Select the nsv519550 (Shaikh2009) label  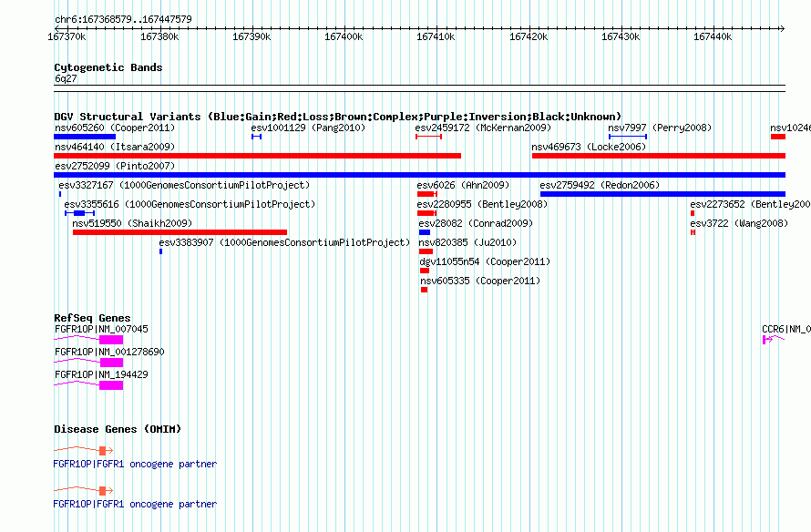pyautogui.click(x=132, y=223)
